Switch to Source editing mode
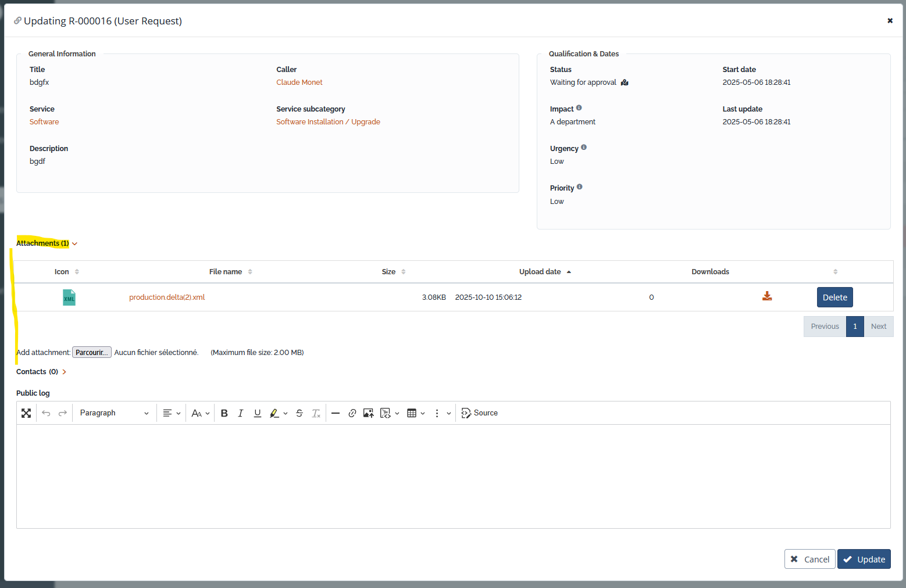Screen dimensions: 906x588 480,413
